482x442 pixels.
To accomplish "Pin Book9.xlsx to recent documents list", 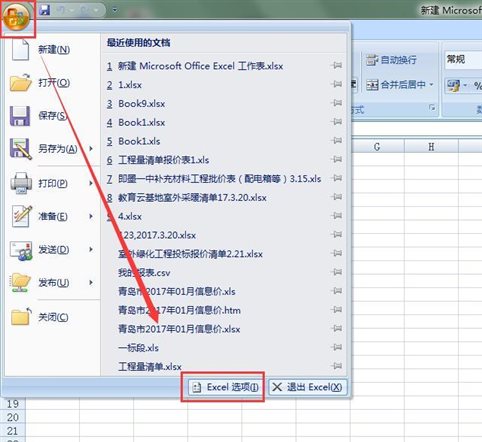I will 337,103.
